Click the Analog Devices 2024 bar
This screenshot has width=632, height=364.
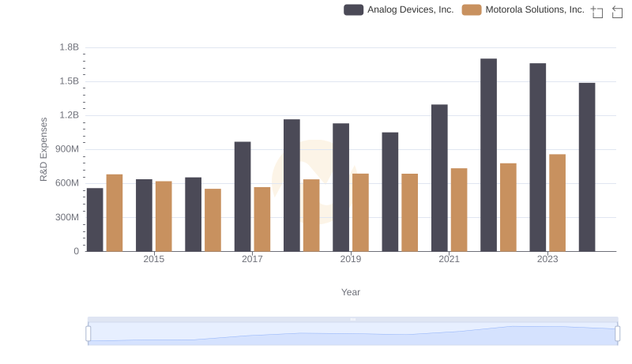587,167
